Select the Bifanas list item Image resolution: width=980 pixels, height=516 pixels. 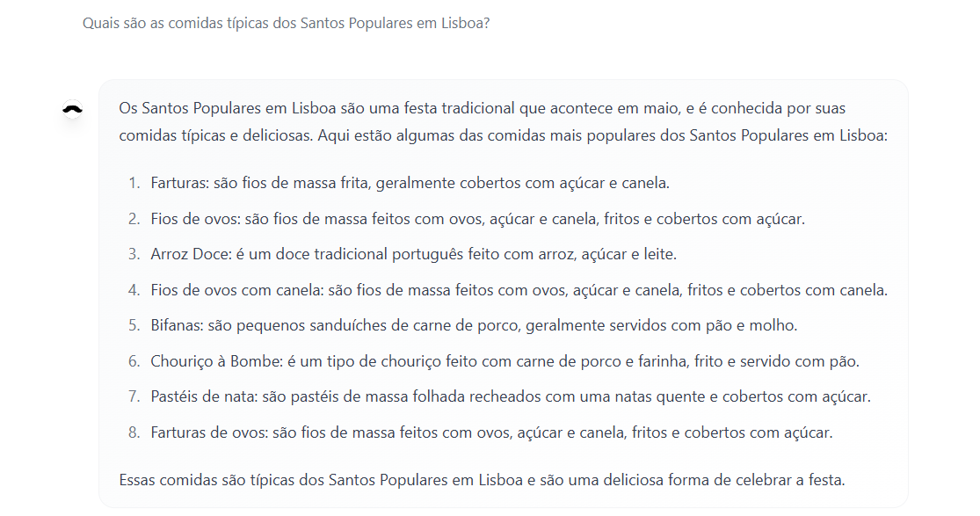coord(474,326)
